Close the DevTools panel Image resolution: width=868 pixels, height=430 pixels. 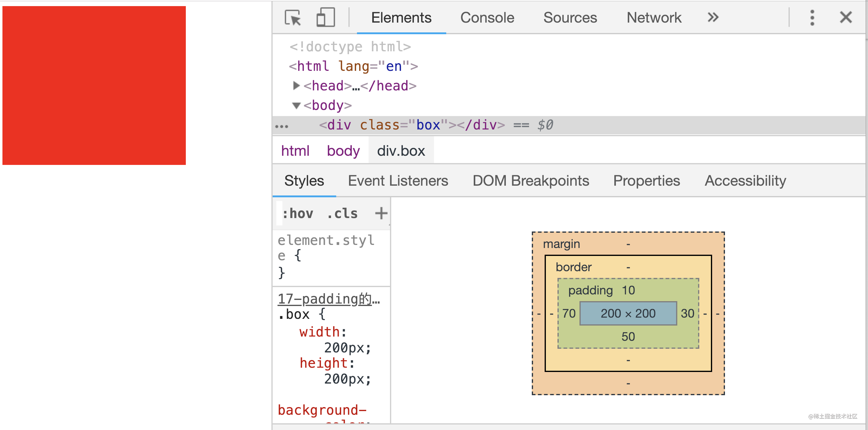[846, 17]
